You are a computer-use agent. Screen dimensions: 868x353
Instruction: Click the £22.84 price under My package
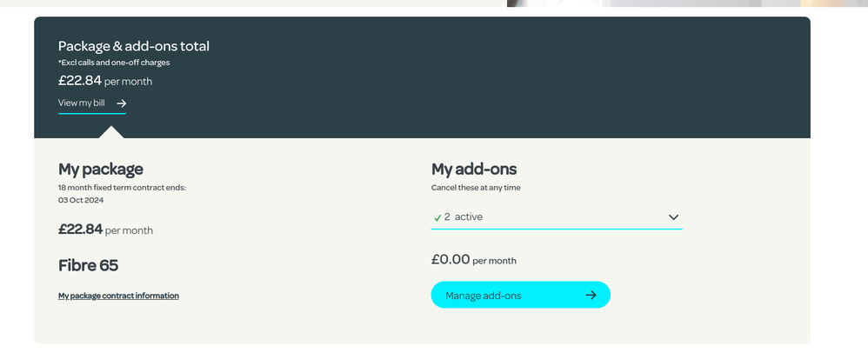click(81, 230)
